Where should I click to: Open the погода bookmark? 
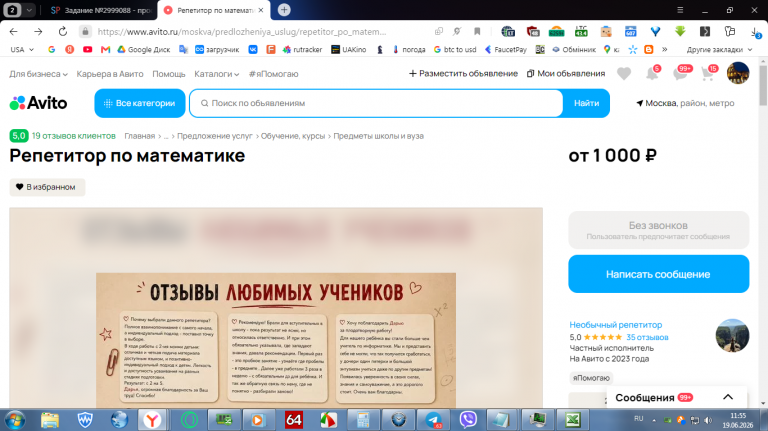tap(409, 49)
